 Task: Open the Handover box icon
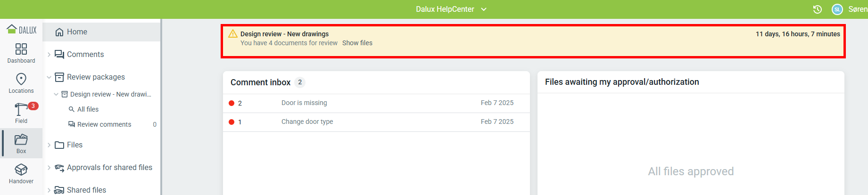(21, 170)
